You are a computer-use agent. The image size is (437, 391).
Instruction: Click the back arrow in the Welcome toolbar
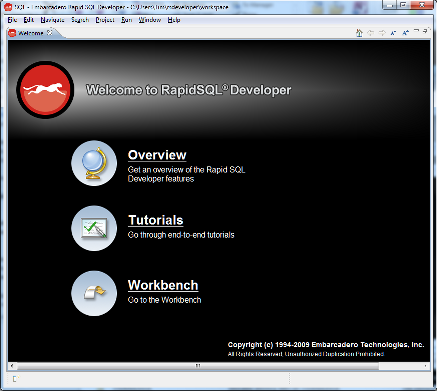pyautogui.click(x=370, y=33)
